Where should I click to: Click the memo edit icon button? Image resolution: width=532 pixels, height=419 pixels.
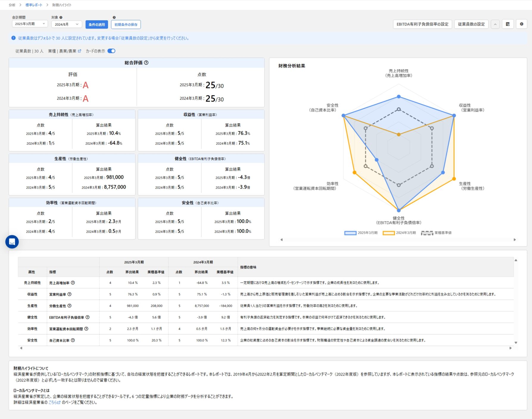508,24
